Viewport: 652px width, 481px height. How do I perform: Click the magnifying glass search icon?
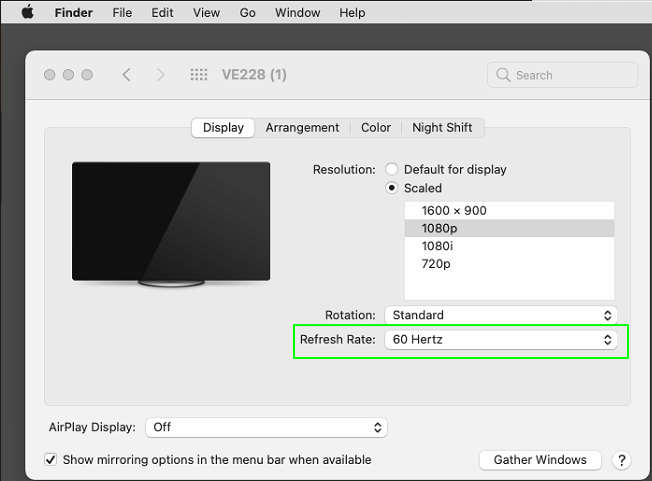click(x=503, y=75)
